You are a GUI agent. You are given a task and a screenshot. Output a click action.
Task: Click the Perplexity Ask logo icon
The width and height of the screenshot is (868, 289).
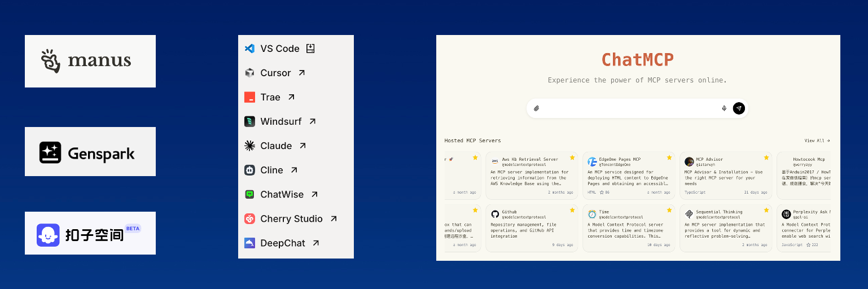click(786, 214)
